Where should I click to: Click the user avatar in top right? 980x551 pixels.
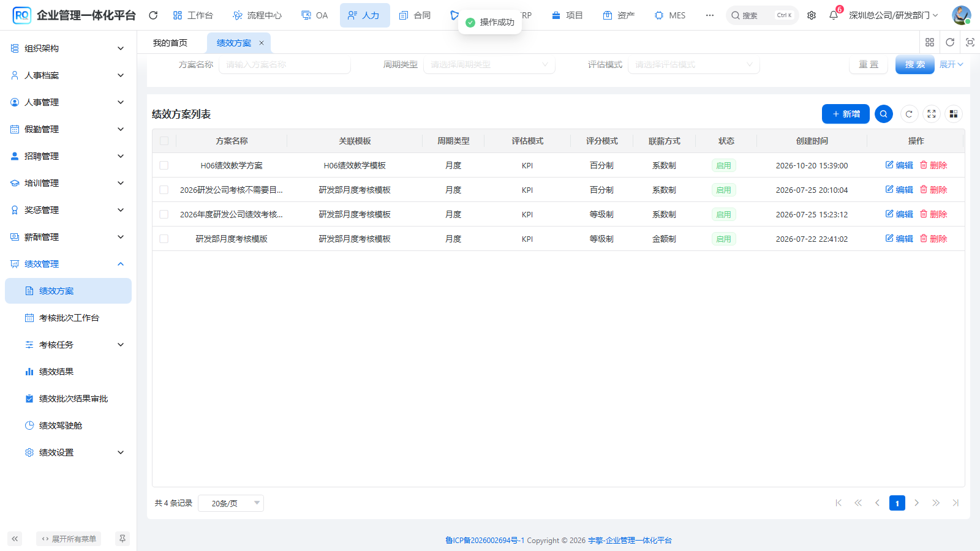coord(961,15)
